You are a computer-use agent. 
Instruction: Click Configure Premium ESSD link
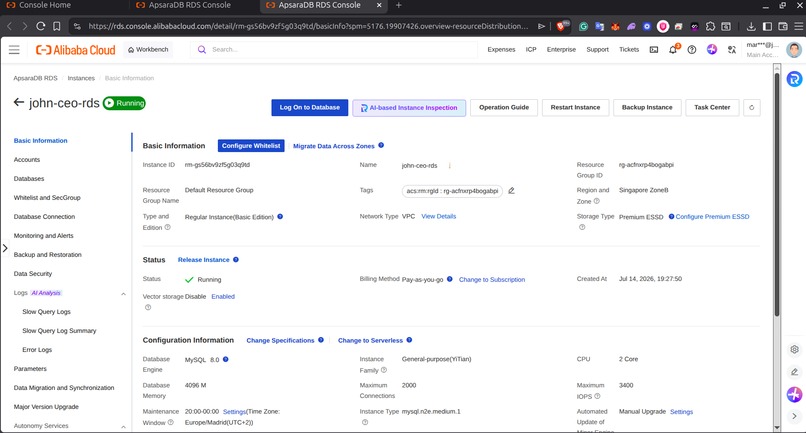712,217
